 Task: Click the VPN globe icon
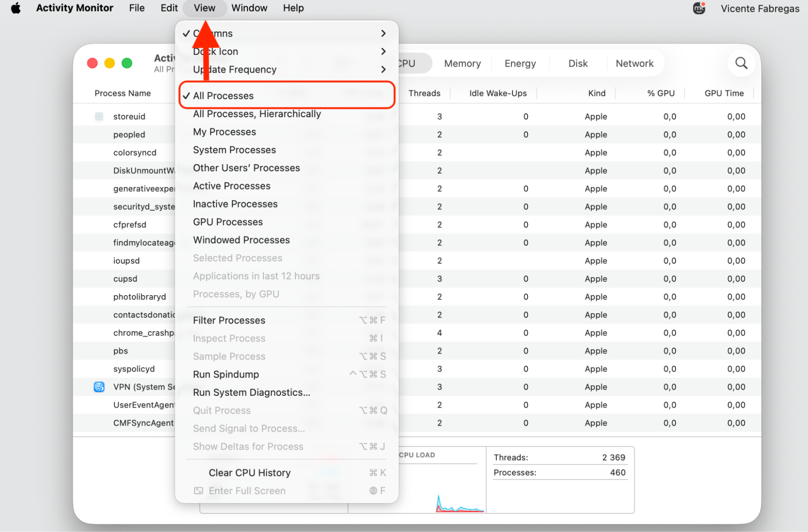99,387
